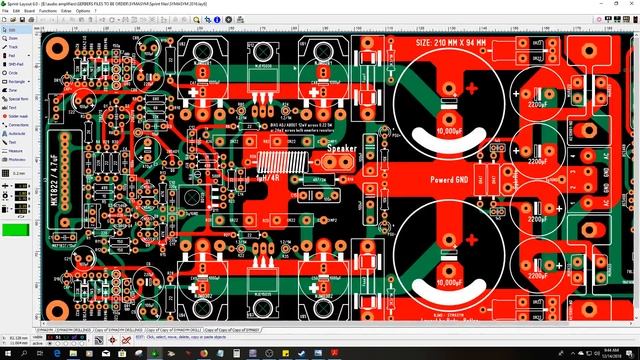Click the magnifier zoom icon in toolbar
640x360 pixels.
(197, 20)
